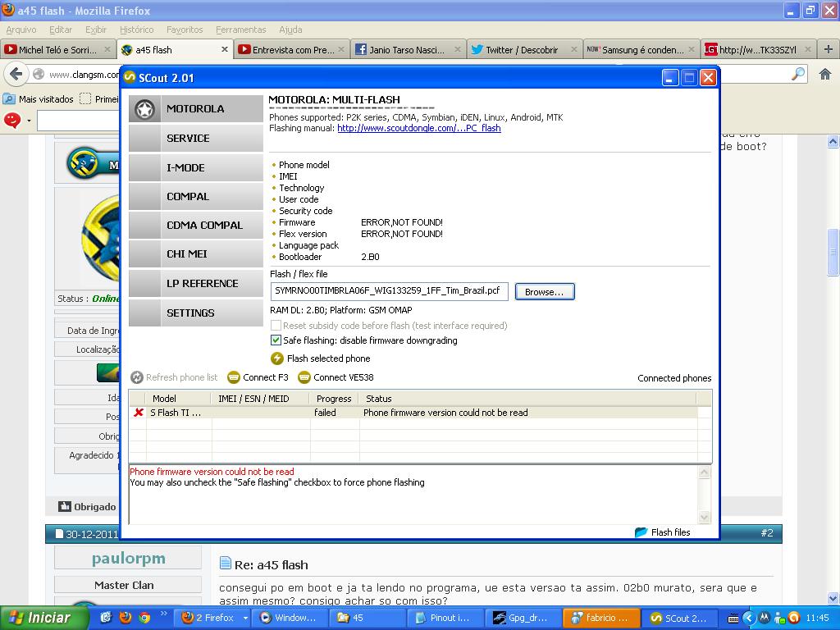This screenshot has width=840, height=630.
Task: Sort phone list by Progress column
Action: 335,399
